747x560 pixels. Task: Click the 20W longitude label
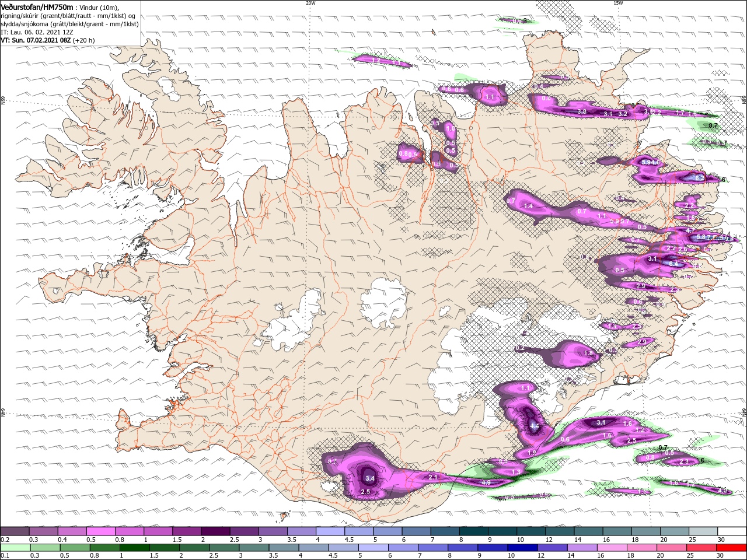coord(310,2)
